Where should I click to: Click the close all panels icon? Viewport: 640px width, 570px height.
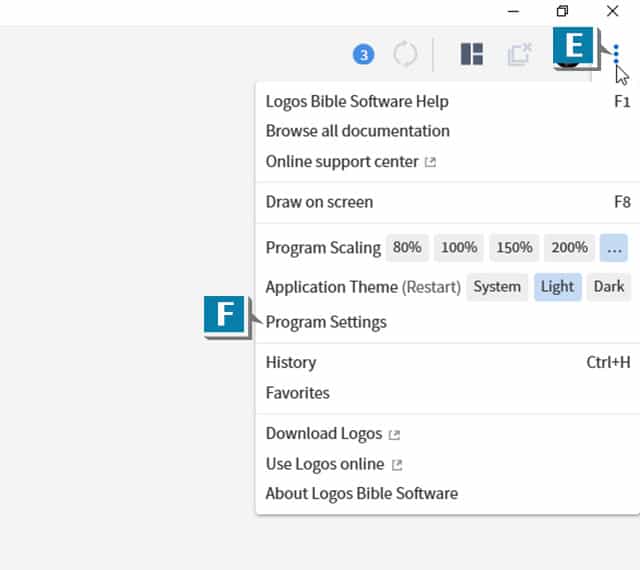tap(519, 54)
